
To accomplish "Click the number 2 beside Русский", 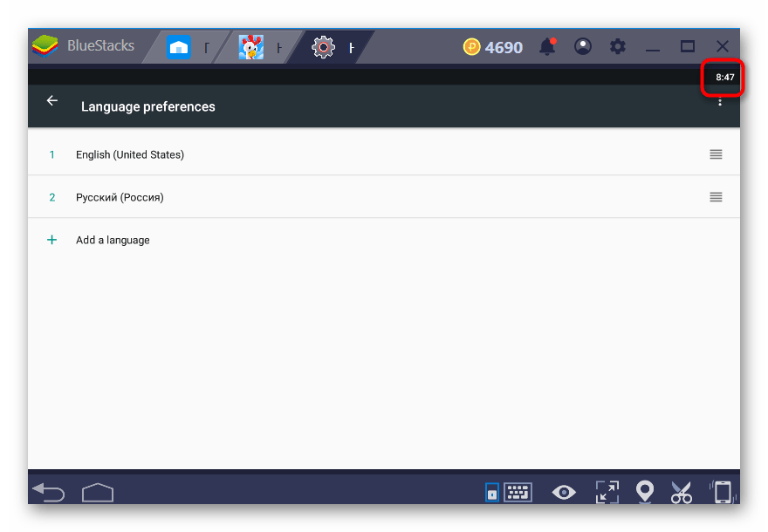I will point(51,197).
